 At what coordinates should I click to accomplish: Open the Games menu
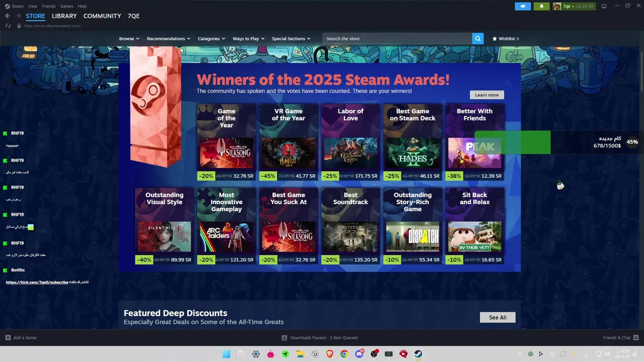66,6
